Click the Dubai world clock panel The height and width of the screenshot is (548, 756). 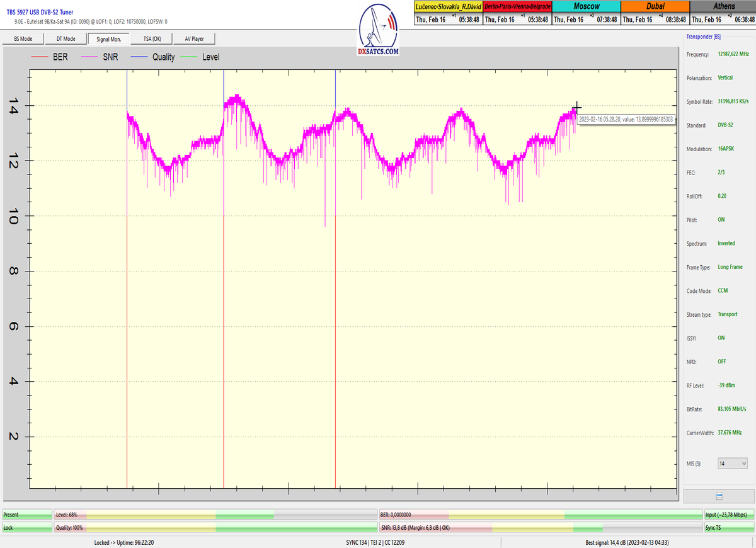(655, 13)
